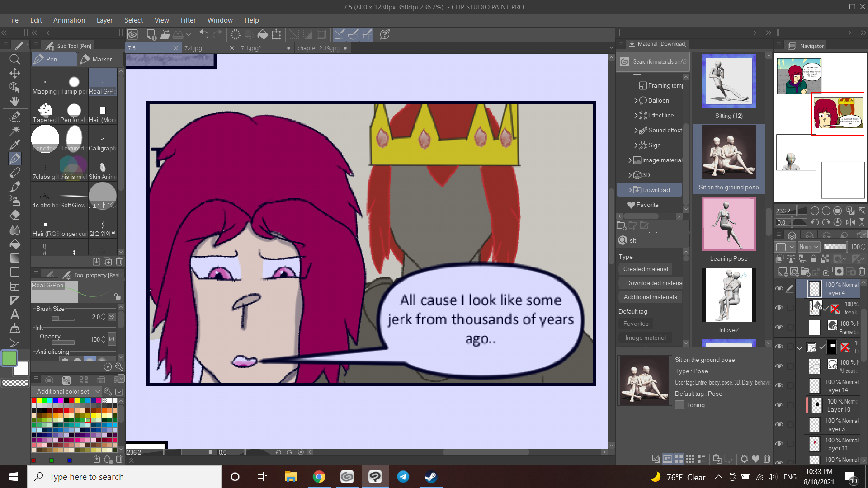
Task: Select the Text tool
Action: pos(14,314)
